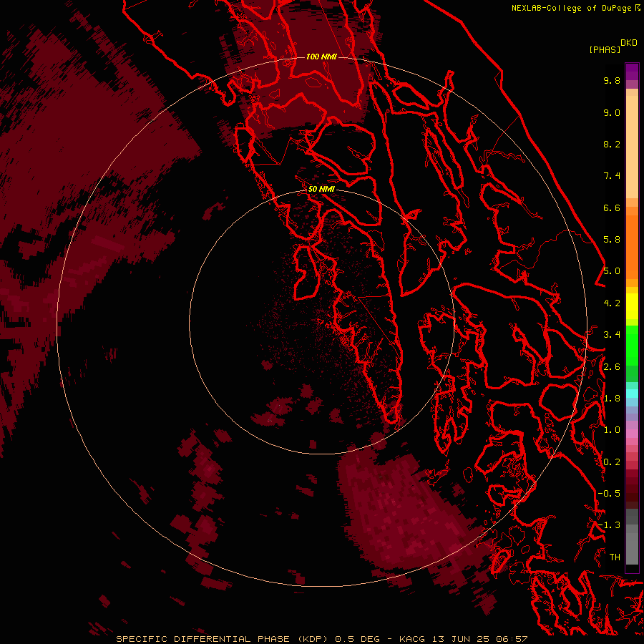Click the 4.2 legend value

[612, 303]
